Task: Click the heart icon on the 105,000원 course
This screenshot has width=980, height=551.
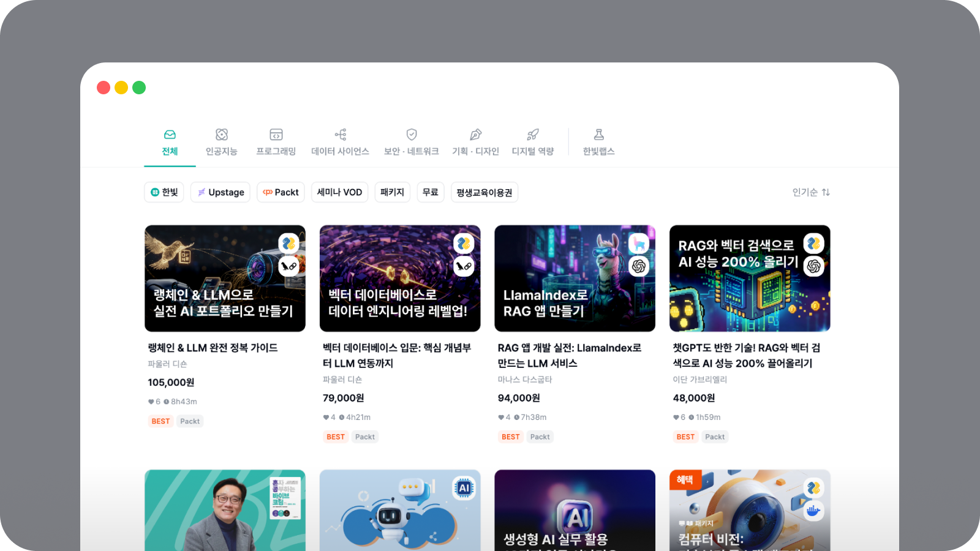Action: click(x=151, y=402)
